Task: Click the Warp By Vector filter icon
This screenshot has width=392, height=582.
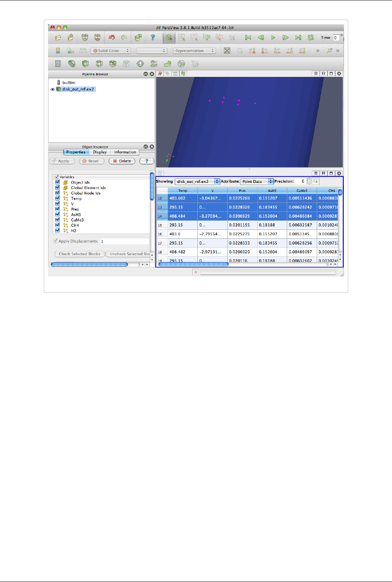Action: click(168, 64)
